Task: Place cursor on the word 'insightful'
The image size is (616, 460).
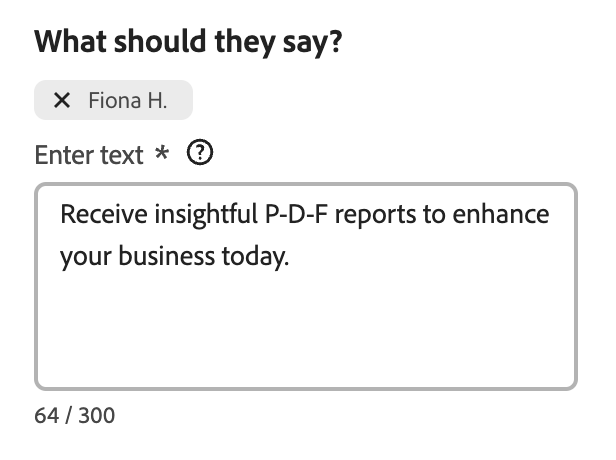Action: click(x=195, y=216)
